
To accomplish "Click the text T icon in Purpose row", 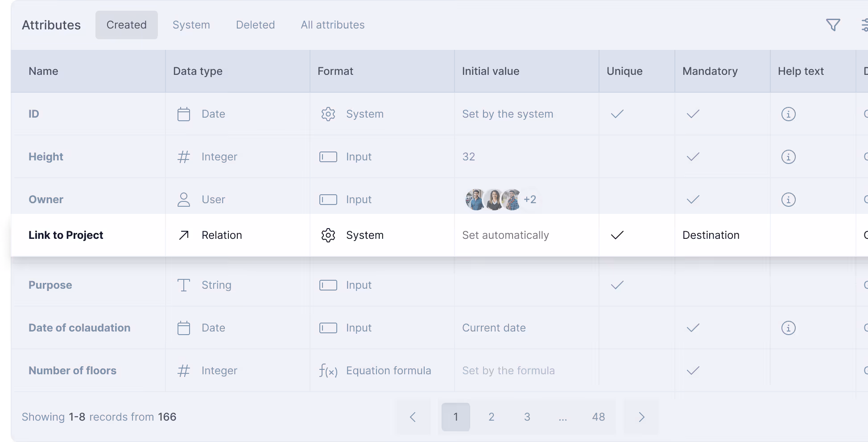I will pyautogui.click(x=184, y=285).
